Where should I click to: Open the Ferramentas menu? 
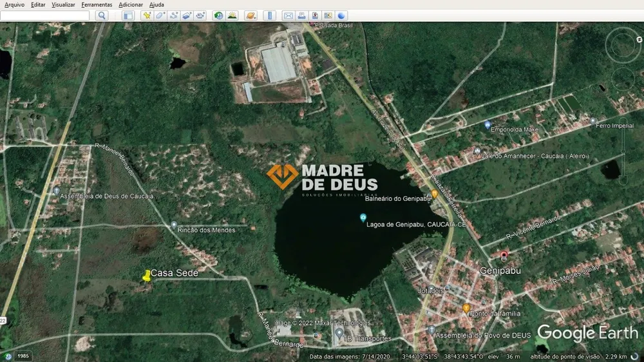[97, 5]
